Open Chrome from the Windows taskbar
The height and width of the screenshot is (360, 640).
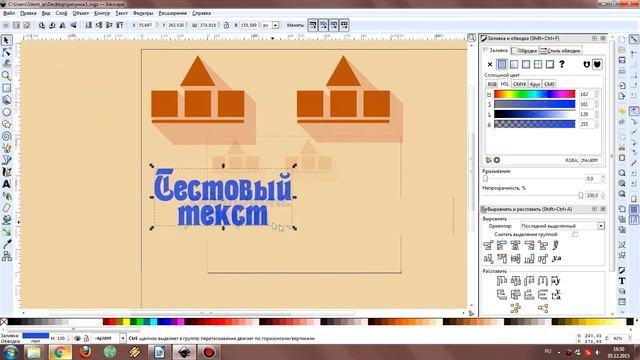click(60, 352)
